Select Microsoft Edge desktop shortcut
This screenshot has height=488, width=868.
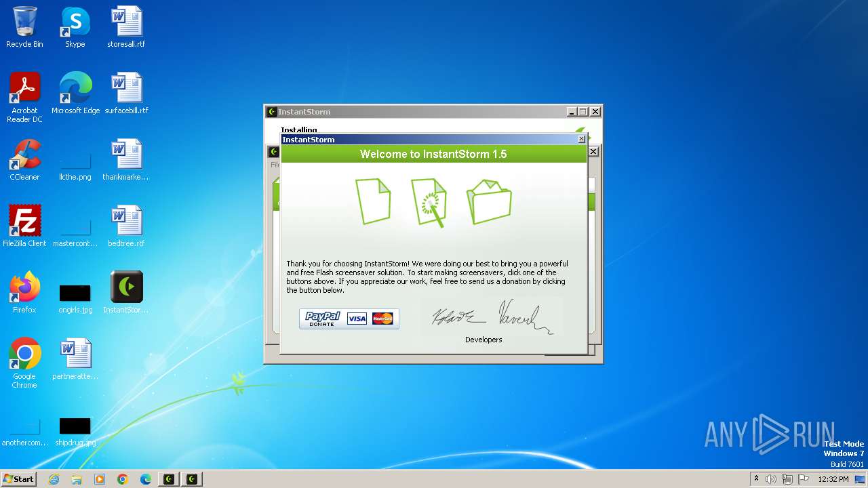(75, 94)
